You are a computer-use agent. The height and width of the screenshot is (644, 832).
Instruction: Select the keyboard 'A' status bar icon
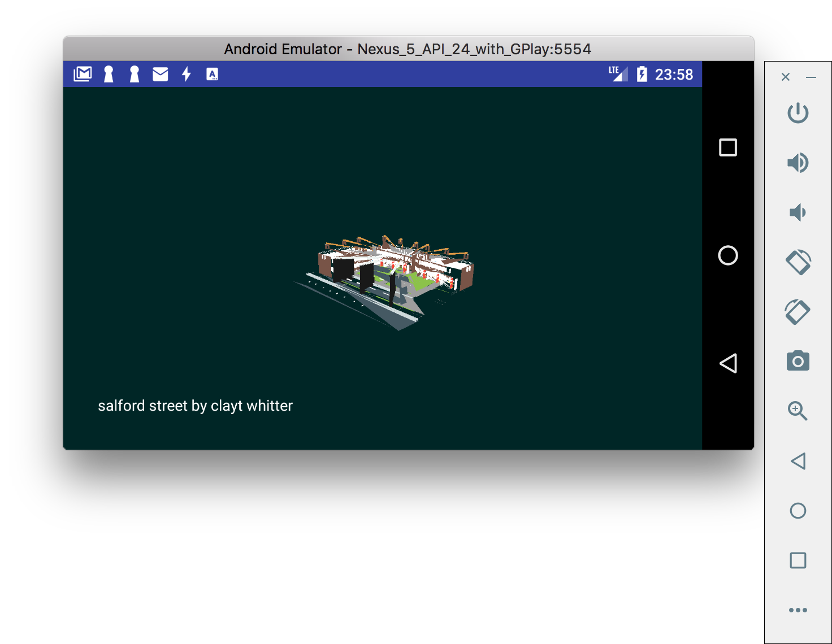click(212, 74)
